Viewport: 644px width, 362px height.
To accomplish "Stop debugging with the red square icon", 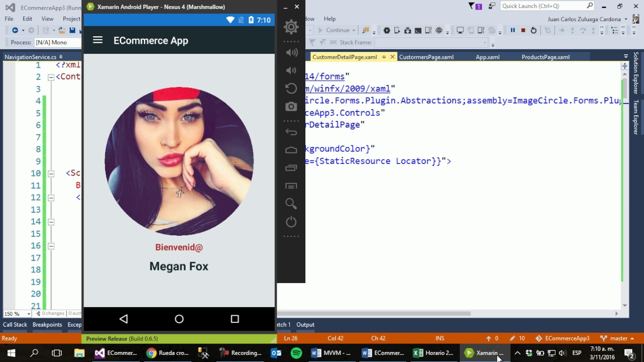I will [x=523, y=30].
